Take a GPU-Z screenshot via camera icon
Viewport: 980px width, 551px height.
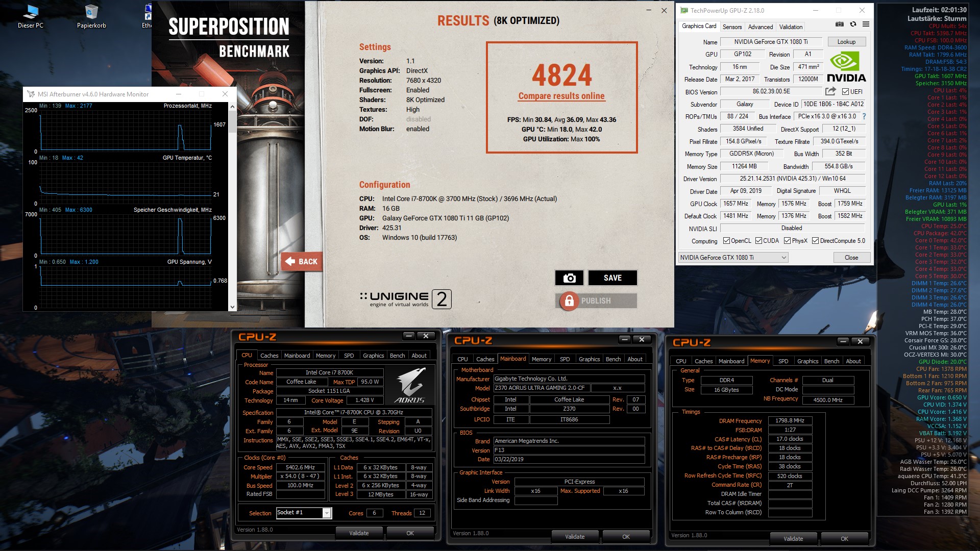[839, 24]
